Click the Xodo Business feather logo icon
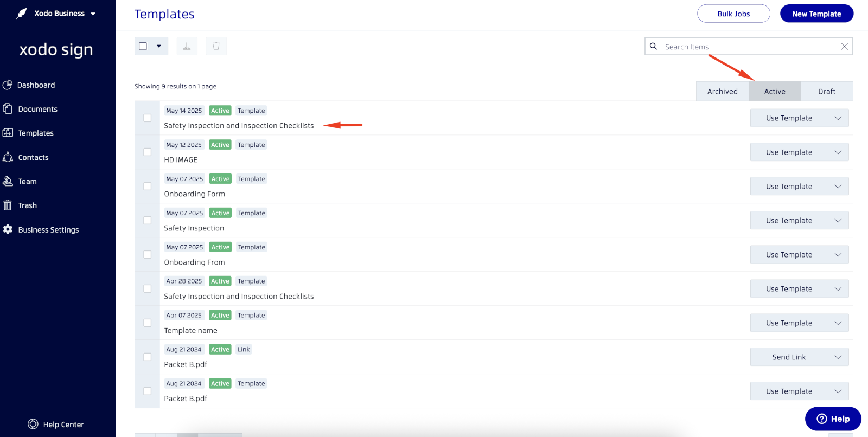This screenshot has width=868, height=437. (x=21, y=14)
